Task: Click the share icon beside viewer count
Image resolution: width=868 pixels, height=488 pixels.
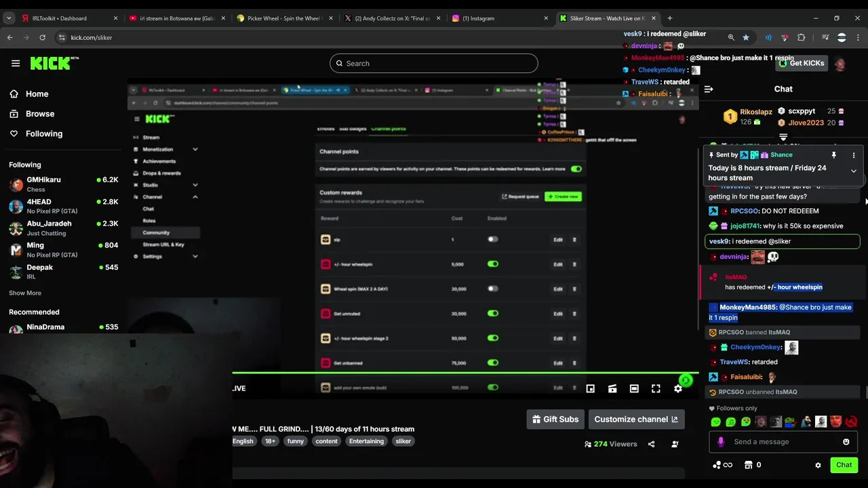Action: [652, 445]
